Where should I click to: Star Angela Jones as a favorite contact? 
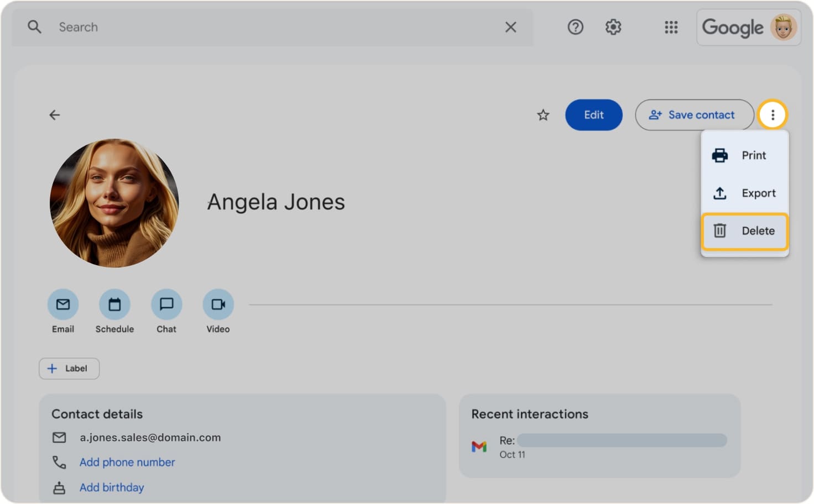543,115
